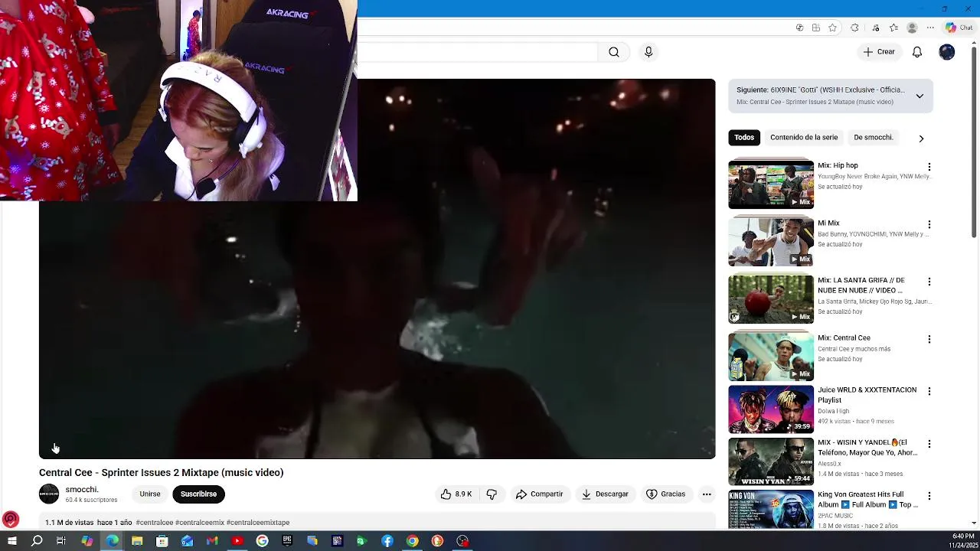The width and height of the screenshot is (980, 551).
Task: Open File Explorer from the taskbar
Action: point(137,541)
